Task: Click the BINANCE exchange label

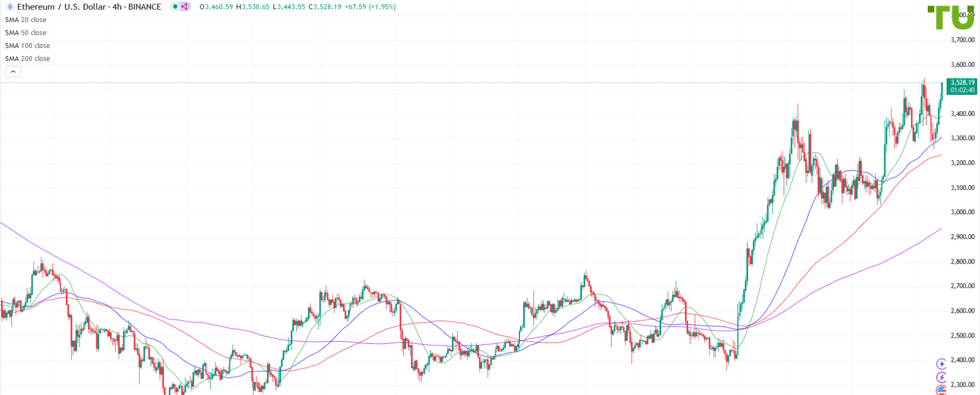Action: coord(145,7)
